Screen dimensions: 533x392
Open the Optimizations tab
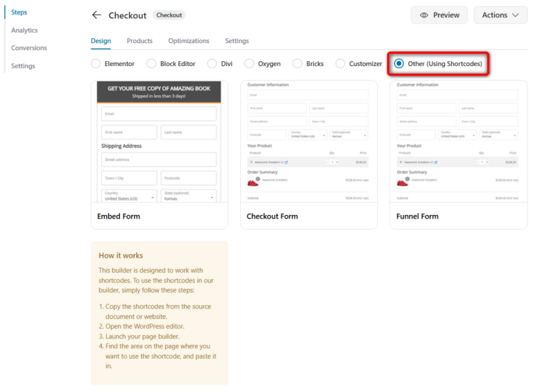(x=189, y=41)
